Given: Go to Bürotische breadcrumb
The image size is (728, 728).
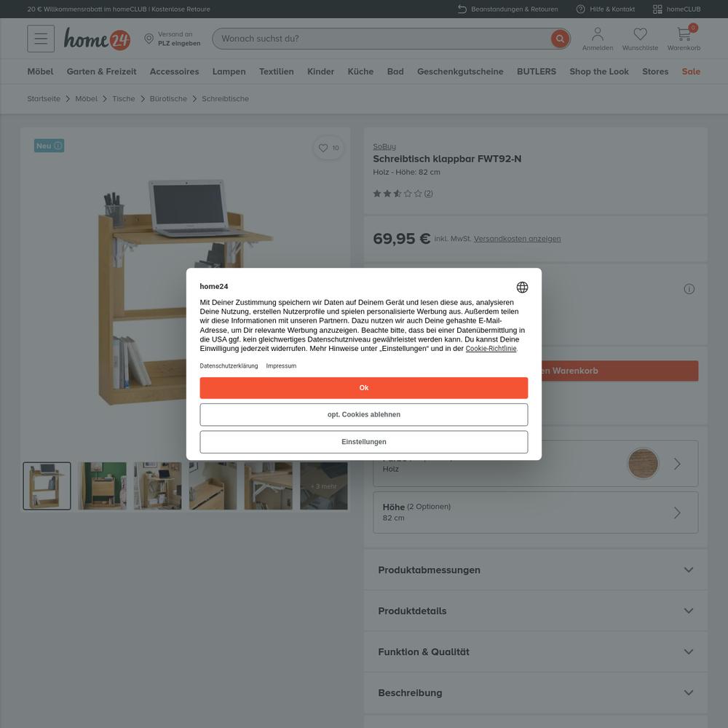Looking at the screenshot, I should pos(168,99).
